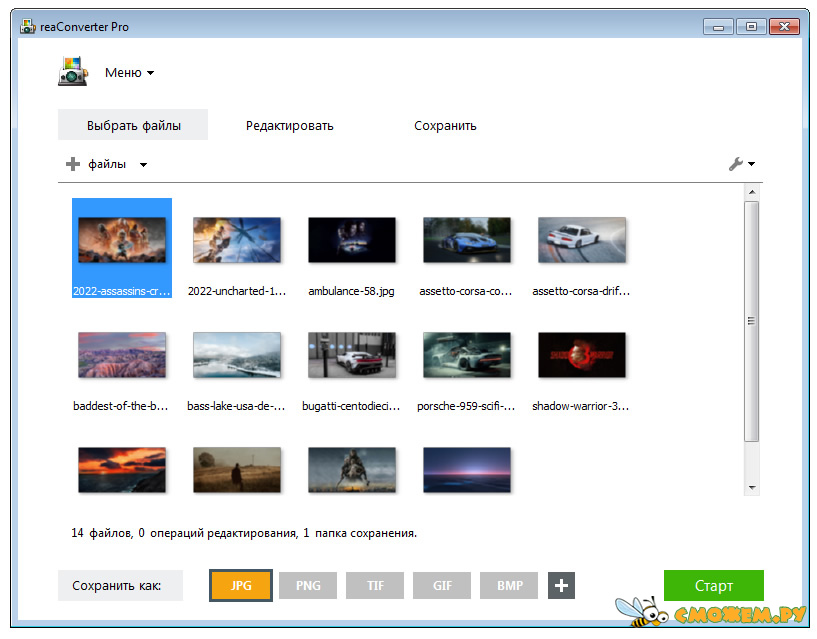Screen dimensions: 817x639
Task: Switch to the Сохранить tab
Action: pos(445,126)
